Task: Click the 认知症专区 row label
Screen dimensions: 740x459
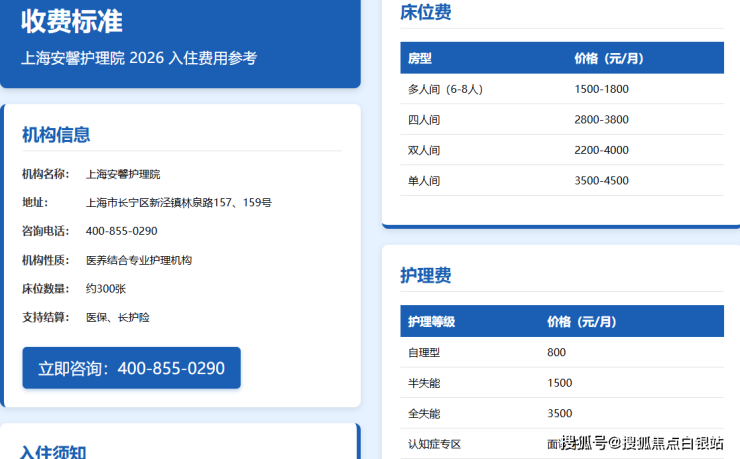Action: point(434,444)
